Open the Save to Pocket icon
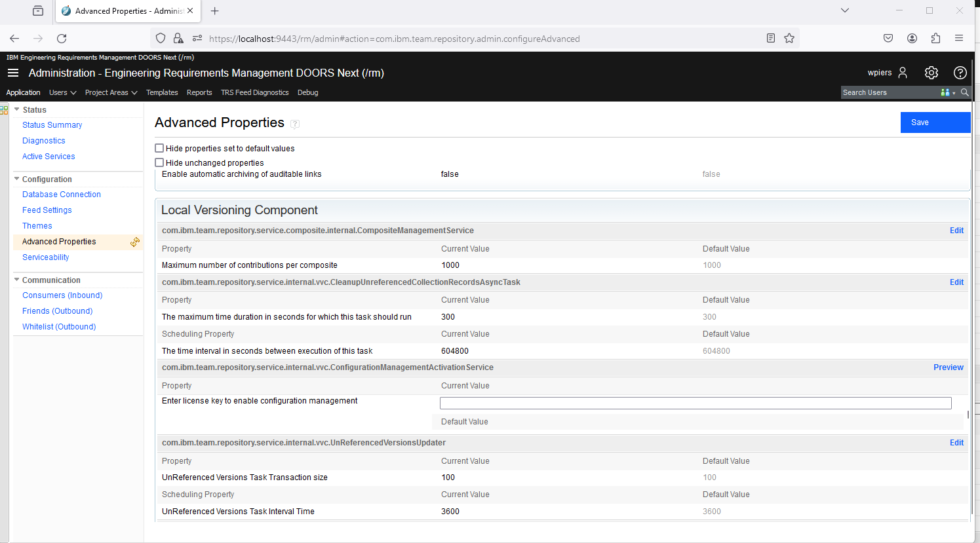 coord(888,39)
